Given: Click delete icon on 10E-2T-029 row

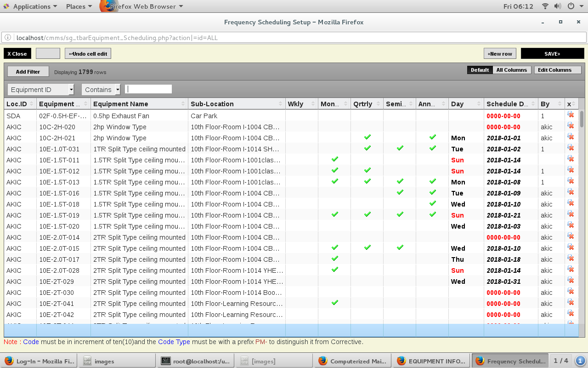Looking at the screenshot, I should point(571,281).
